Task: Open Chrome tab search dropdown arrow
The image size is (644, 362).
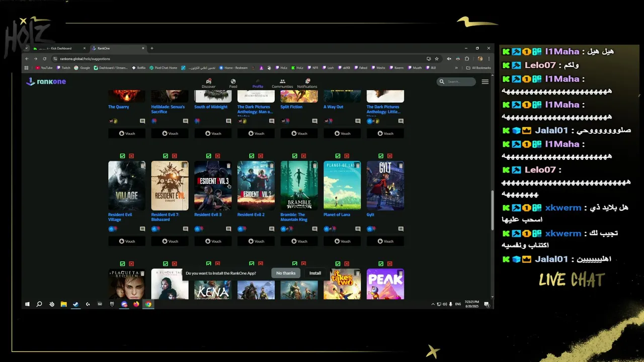Action: [x=27, y=48]
